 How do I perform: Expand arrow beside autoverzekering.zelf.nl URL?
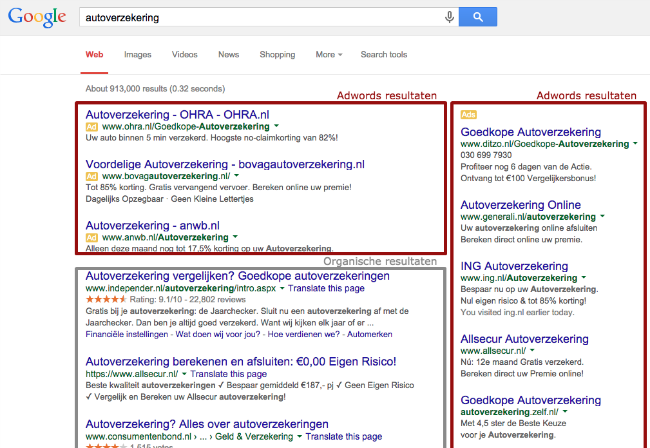[x=565, y=412]
